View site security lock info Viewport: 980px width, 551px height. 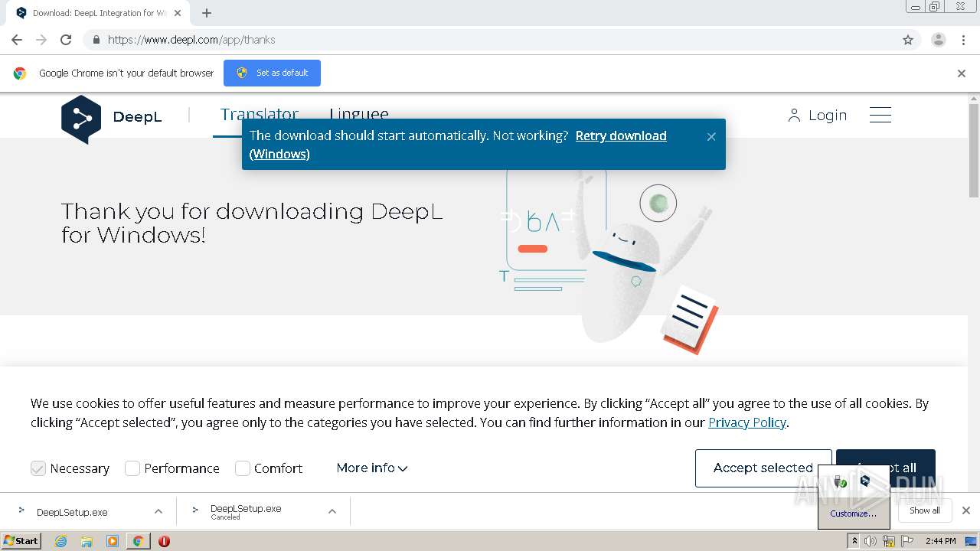tap(96, 40)
